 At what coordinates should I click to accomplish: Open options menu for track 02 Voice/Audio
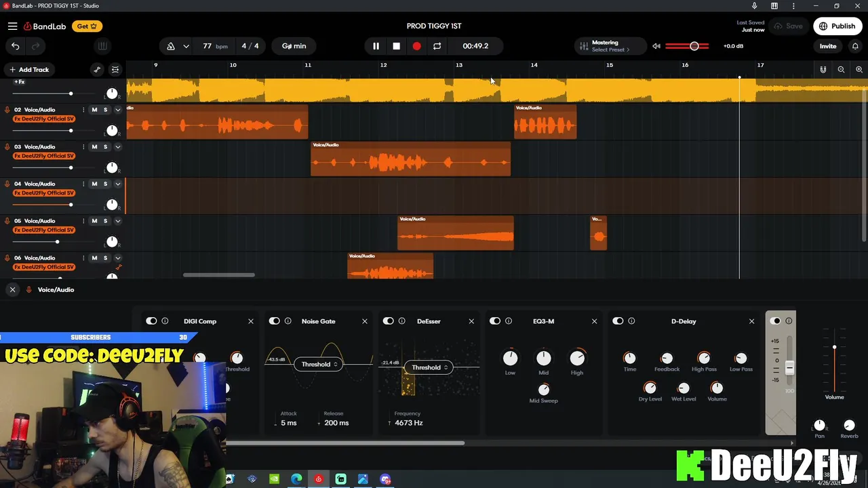pos(83,110)
